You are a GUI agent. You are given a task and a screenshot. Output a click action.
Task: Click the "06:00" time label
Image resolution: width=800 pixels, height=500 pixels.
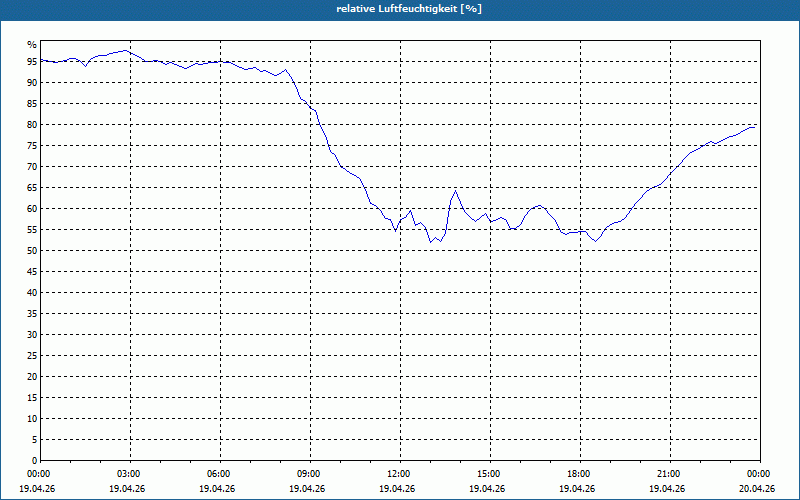[x=220, y=474]
